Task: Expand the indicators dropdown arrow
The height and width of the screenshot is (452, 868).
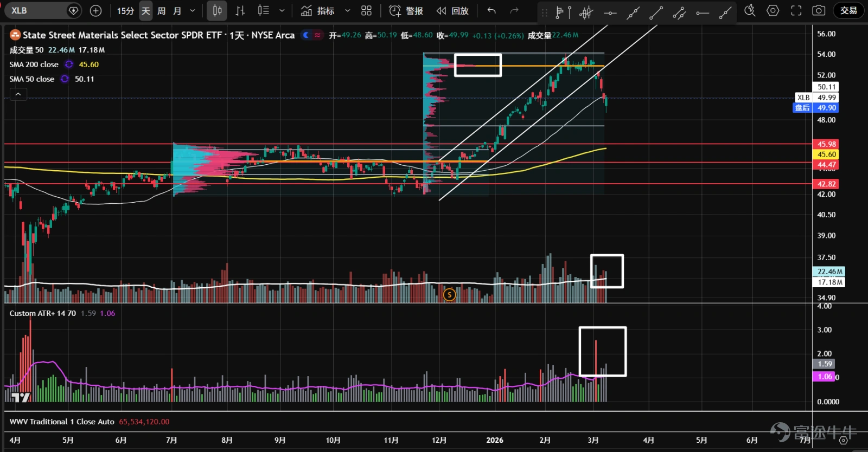Action: pos(348,10)
